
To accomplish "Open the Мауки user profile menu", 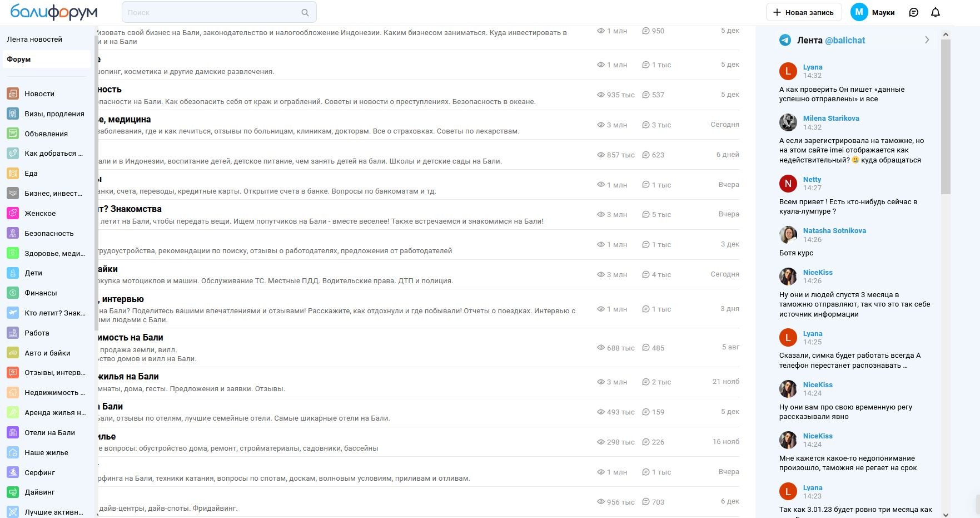I will (x=872, y=12).
